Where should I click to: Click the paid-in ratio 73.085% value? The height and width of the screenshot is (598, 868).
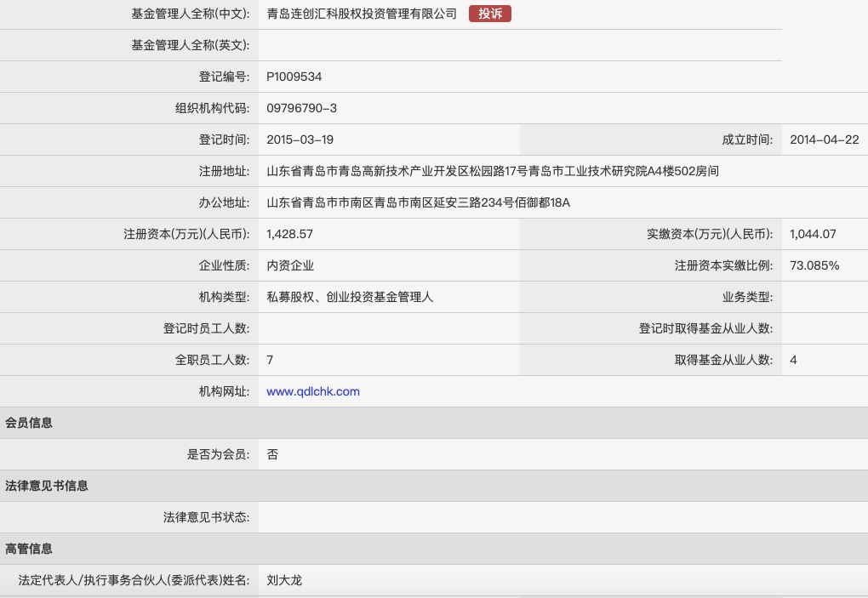814,266
